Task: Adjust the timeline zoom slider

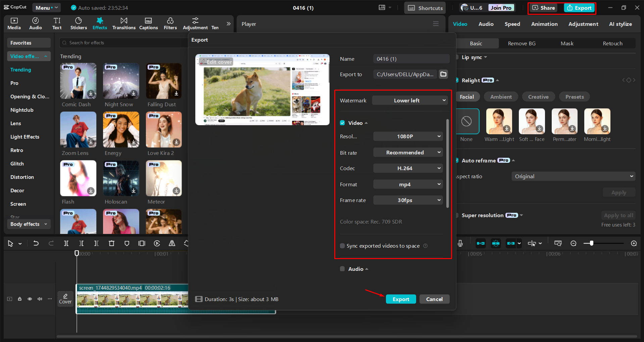Action: coord(591,243)
